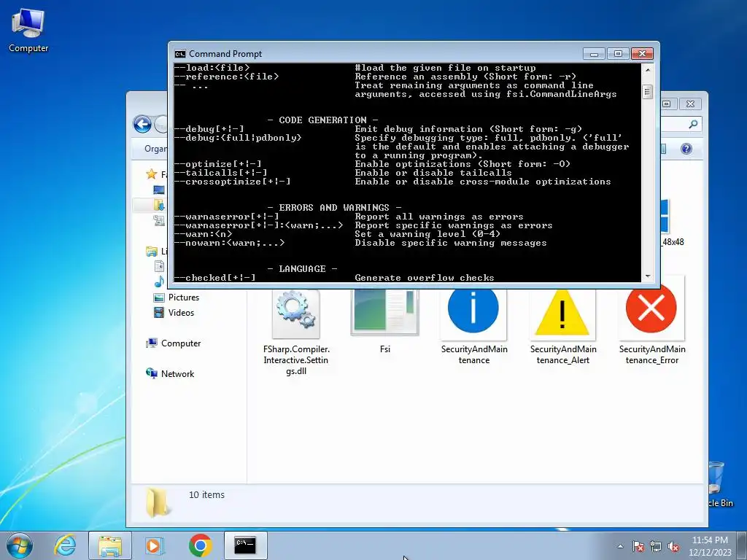This screenshot has height=560, width=747.
Task: Open Videos library in Explorer sidebar
Action: click(174, 312)
